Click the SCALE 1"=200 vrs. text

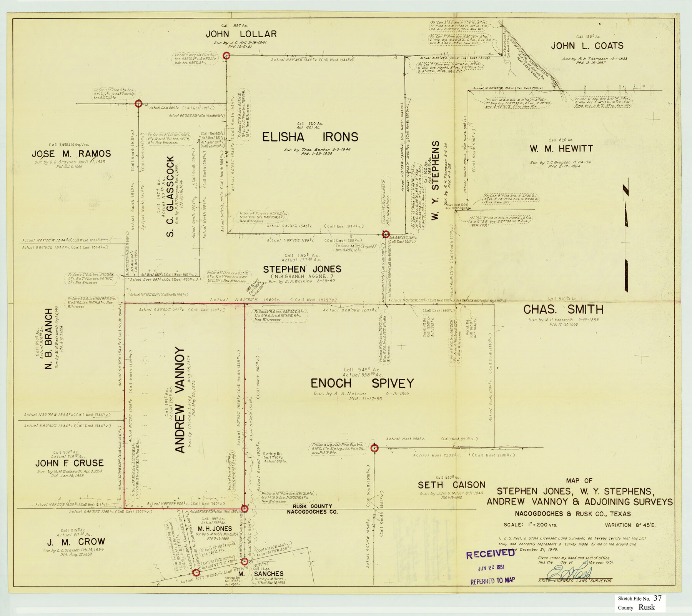tap(530, 525)
